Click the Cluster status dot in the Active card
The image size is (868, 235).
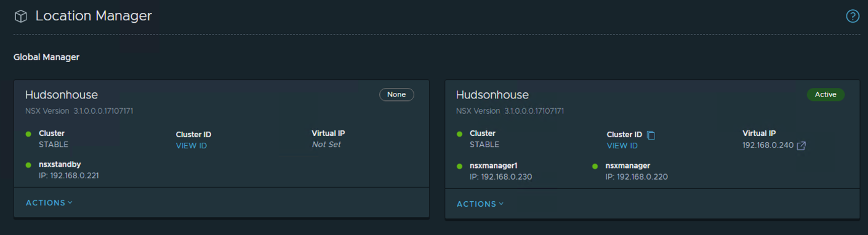(459, 133)
